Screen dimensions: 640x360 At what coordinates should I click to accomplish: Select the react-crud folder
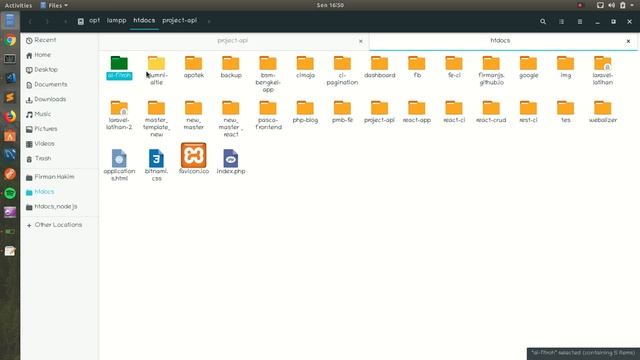(x=491, y=112)
